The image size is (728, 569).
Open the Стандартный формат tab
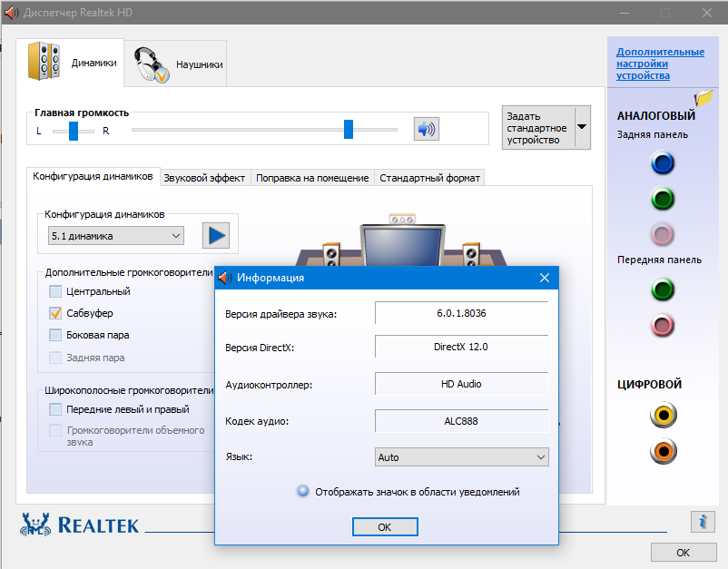(x=429, y=178)
